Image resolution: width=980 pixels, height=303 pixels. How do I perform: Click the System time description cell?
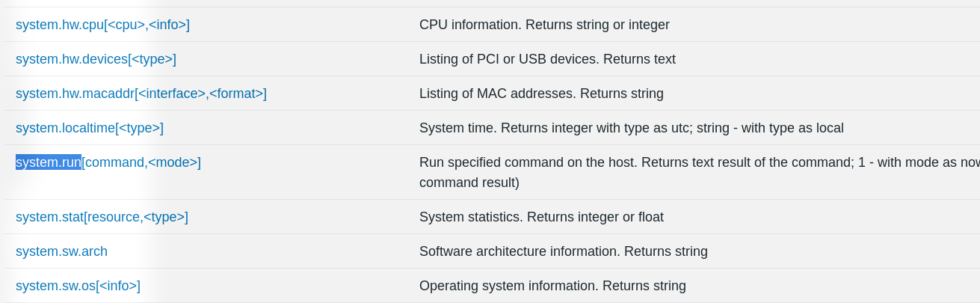(632, 128)
